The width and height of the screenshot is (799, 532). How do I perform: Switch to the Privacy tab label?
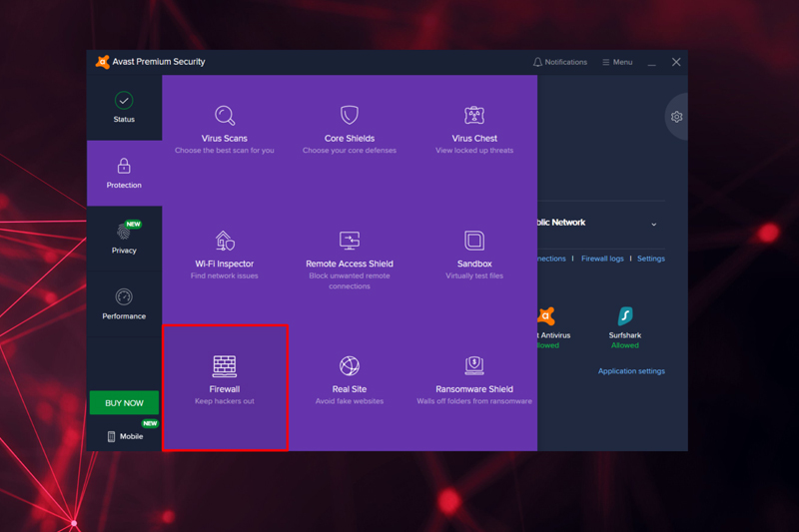point(124,251)
